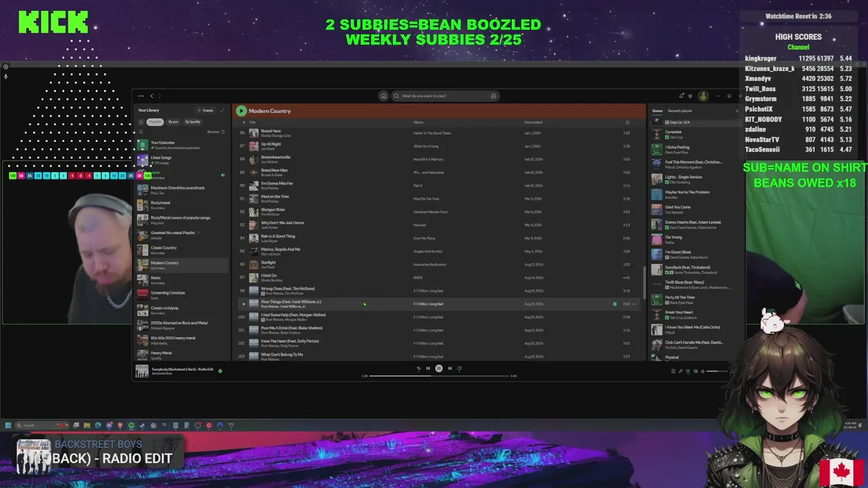The image size is (868, 488).
Task: Click the now playing Backstreet Boys album thumbnail
Action: [x=142, y=371]
